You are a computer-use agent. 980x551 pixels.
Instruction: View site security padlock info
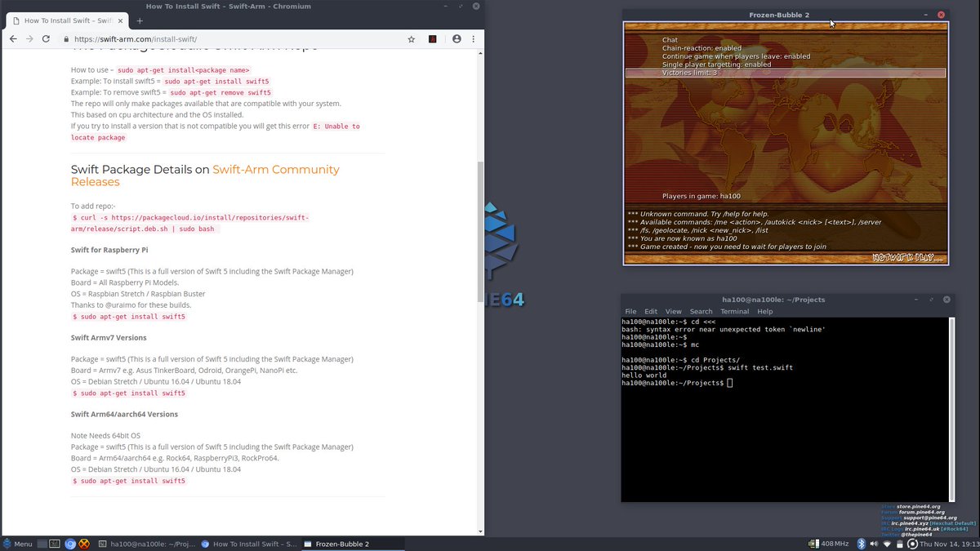(x=66, y=38)
